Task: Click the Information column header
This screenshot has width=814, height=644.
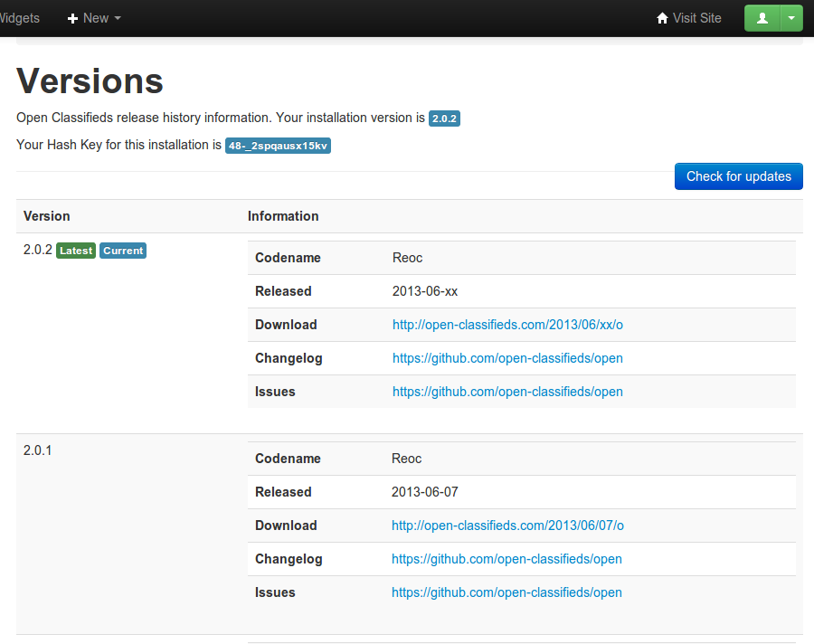Action: [x=283, y=216]
